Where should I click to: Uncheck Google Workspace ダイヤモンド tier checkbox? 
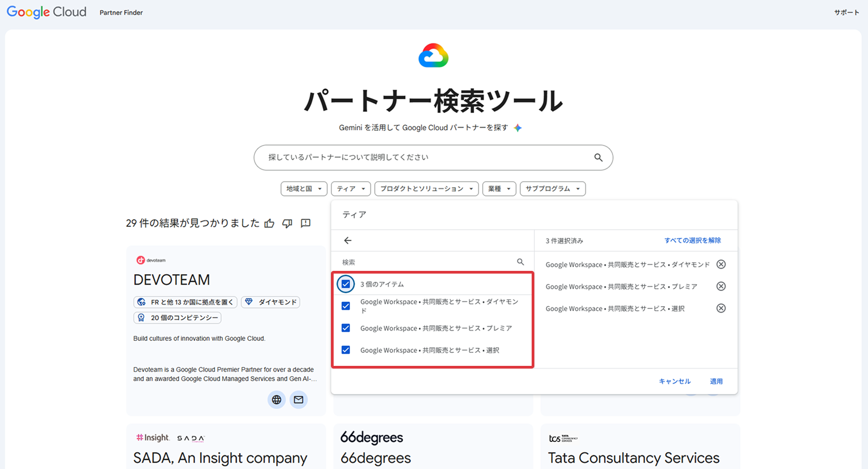pos(346,306)
